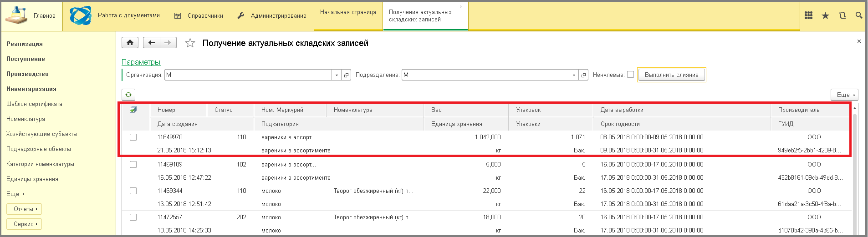The width and height of the screenshot is (868, 237).
Task: Click the Организация input field
Action: coord(248,75)
